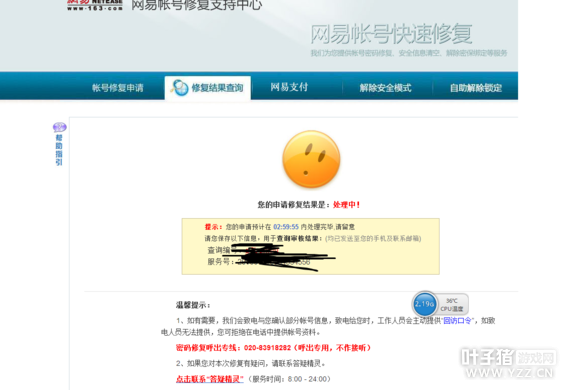Click the 服务时间: 8:00 - 24:00 text

pos(289,379)
